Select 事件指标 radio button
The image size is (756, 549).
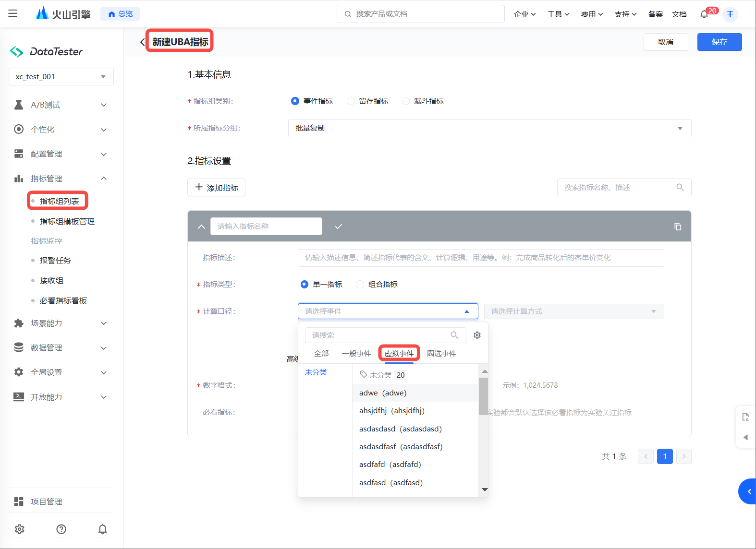[x=295, y=101]
